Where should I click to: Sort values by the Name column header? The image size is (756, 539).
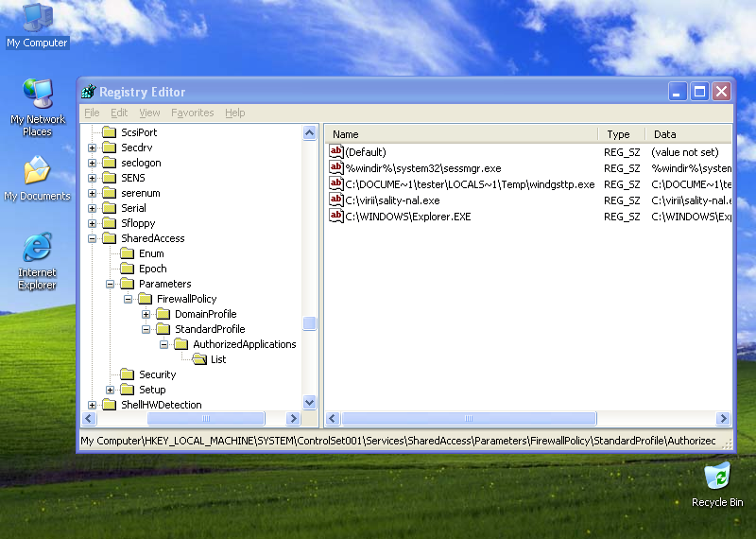[x=462, y=134]
